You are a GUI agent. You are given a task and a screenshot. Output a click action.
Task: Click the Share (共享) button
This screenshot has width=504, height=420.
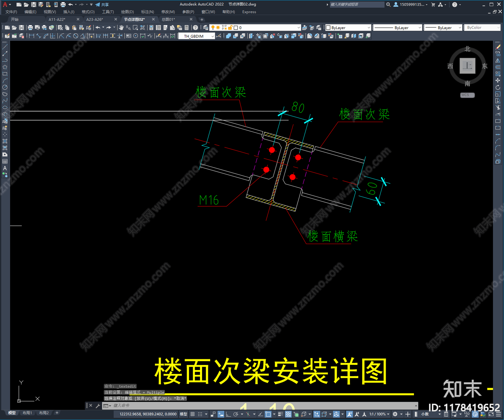pyautogui.click(x=102, y=4)
